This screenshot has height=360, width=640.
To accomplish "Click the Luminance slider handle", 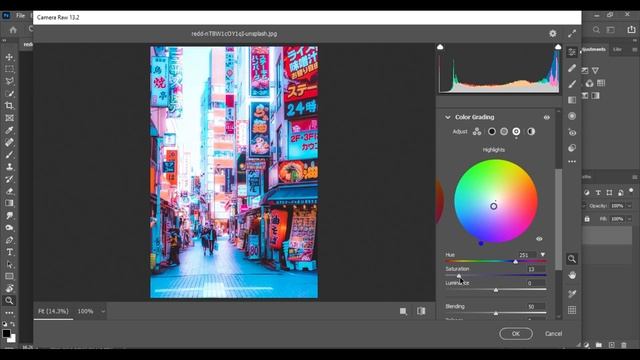I will coord(496,290).
